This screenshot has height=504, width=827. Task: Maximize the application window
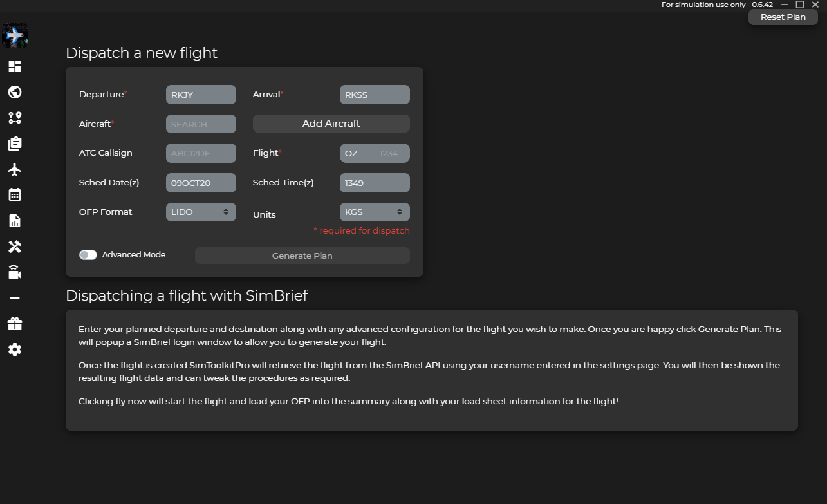800,5
